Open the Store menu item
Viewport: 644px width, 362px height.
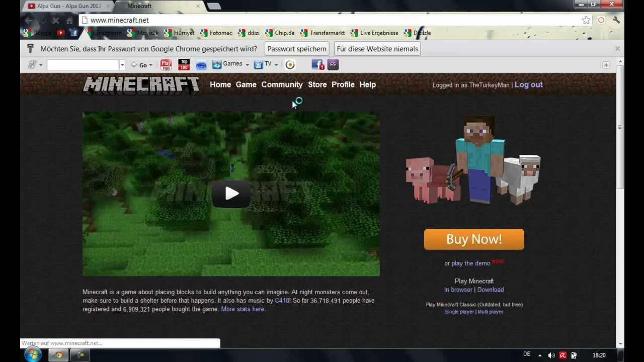(317, 84)
